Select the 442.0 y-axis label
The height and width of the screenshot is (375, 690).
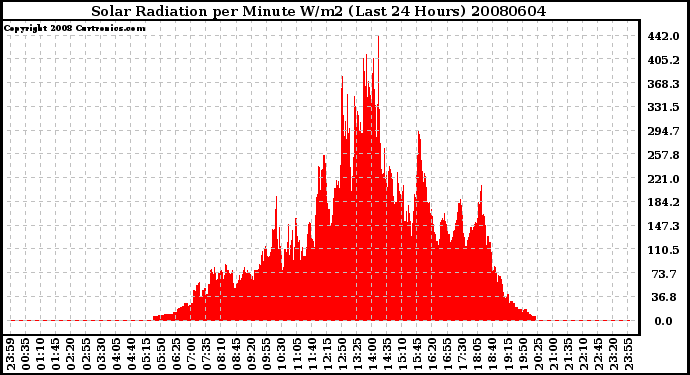coord(663,36)
